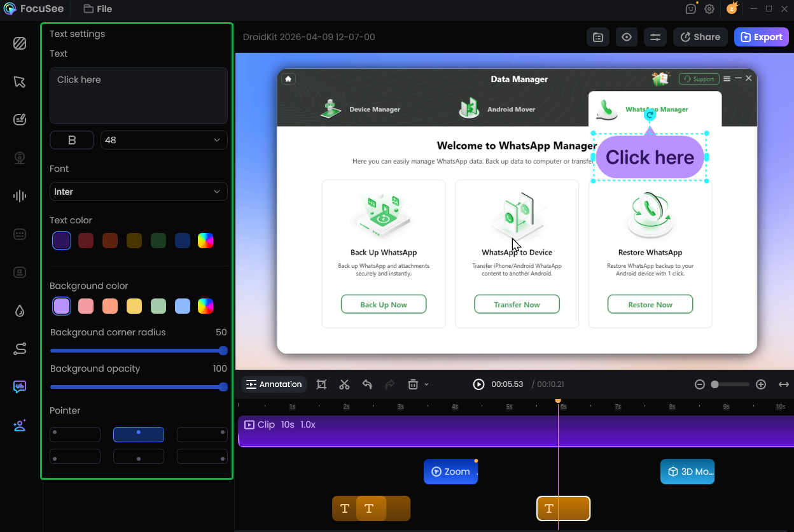Viewport: 794px width, 532px height.
Task: Open the captions panel in the sidebar
Action: (19, 234)
